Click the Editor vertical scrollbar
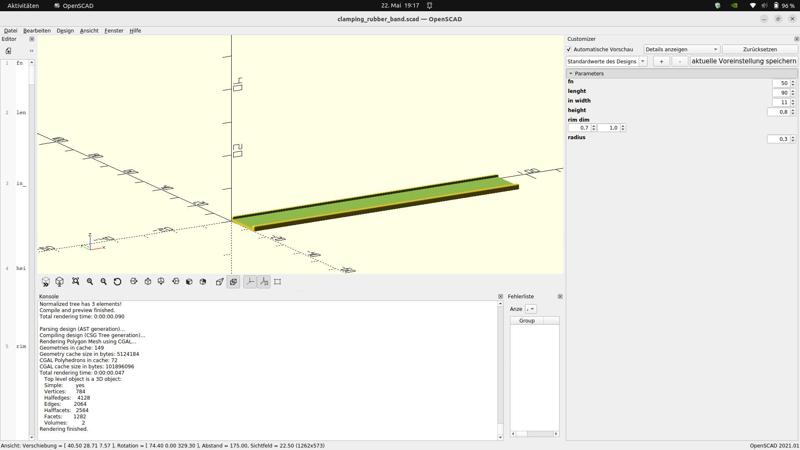The width and height of the screenshot is (800, 450). tap(32, 250)
